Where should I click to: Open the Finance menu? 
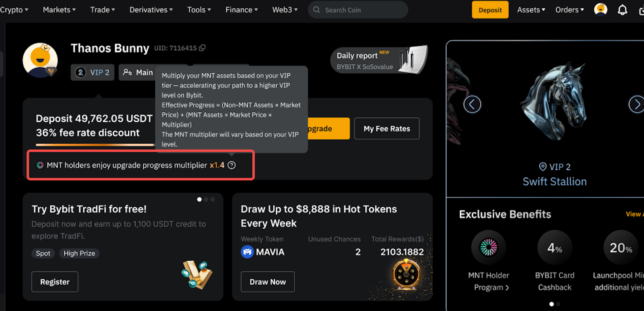click(242, 10)
